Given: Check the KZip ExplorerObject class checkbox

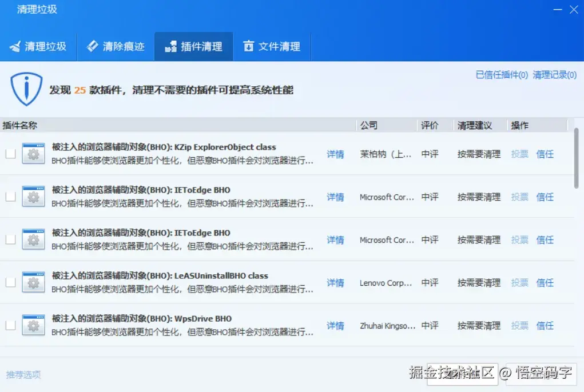Looking at the screenshot, I should (10, 153).
